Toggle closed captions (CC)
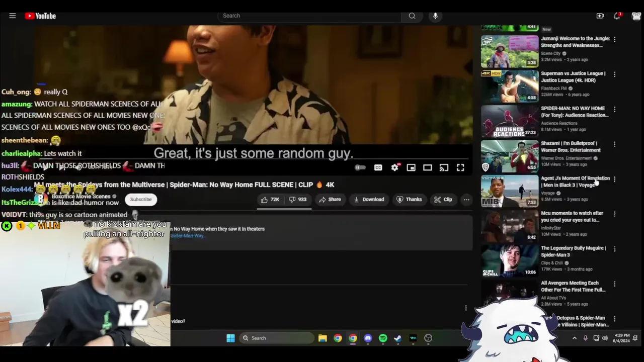The height and width of the screenshot is (362, 644). tap(378, 167)
